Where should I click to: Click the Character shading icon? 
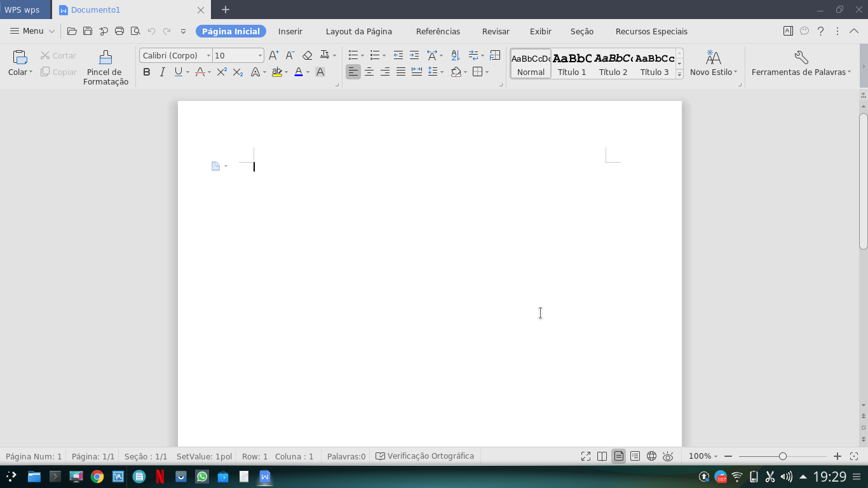pyautogui.click(x=320, y=72)
